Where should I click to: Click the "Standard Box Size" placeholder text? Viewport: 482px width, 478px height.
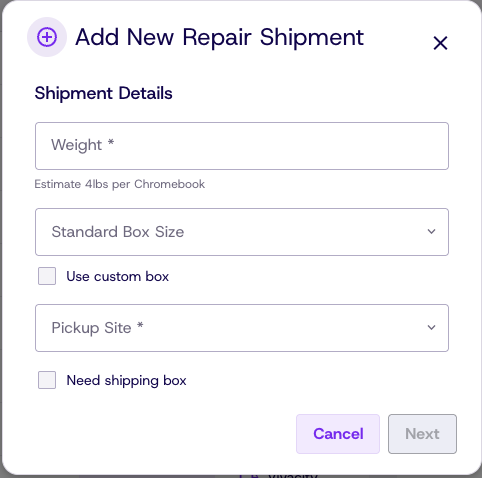118,232
